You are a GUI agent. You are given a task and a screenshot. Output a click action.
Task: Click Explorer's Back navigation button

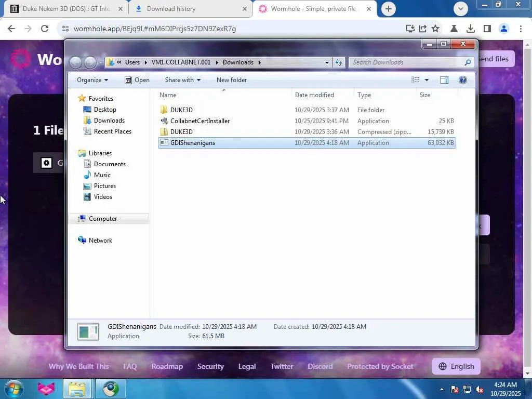(x=76, y=62)
